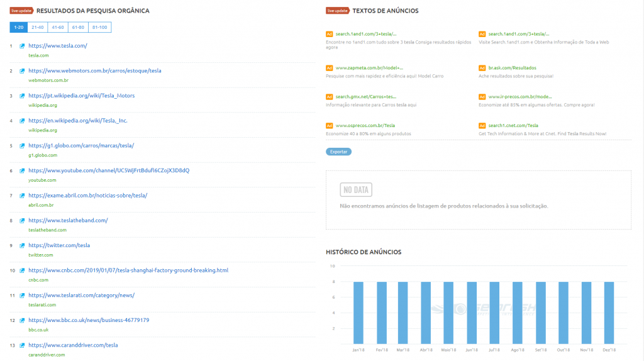Open the www.ir-precos.com.br ad link
The height and width of the screenshot is (361, 644).
tap(520, 97)
